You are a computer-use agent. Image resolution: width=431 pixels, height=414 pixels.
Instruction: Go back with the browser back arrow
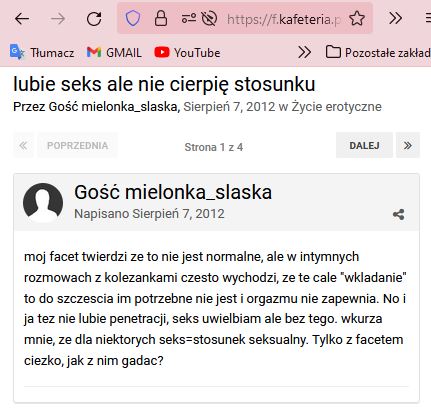click(x=22, y=19)
